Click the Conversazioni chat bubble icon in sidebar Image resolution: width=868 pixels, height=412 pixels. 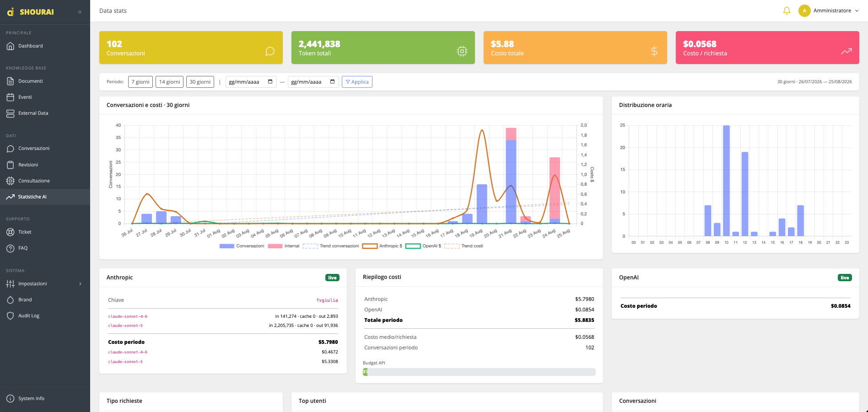11,149
